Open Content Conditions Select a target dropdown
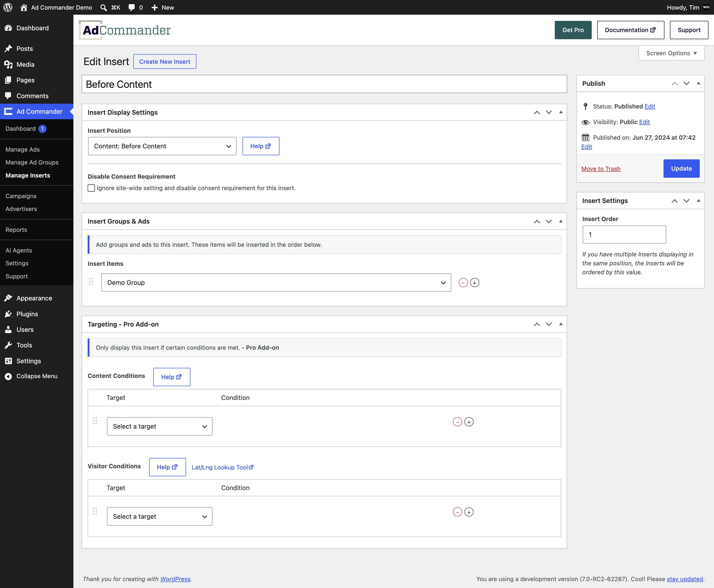This screenshot has height=588, width=714. tap(159, 426)
